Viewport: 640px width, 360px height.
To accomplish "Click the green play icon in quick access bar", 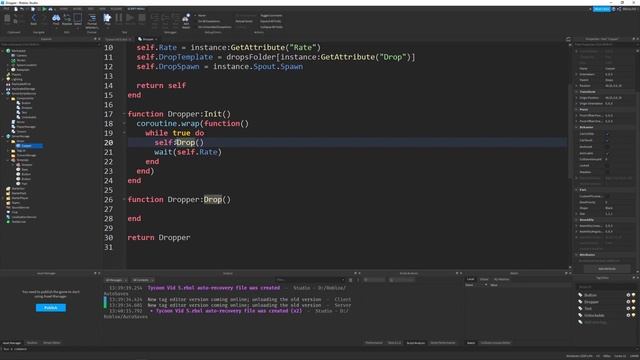I will pos(44,9).
